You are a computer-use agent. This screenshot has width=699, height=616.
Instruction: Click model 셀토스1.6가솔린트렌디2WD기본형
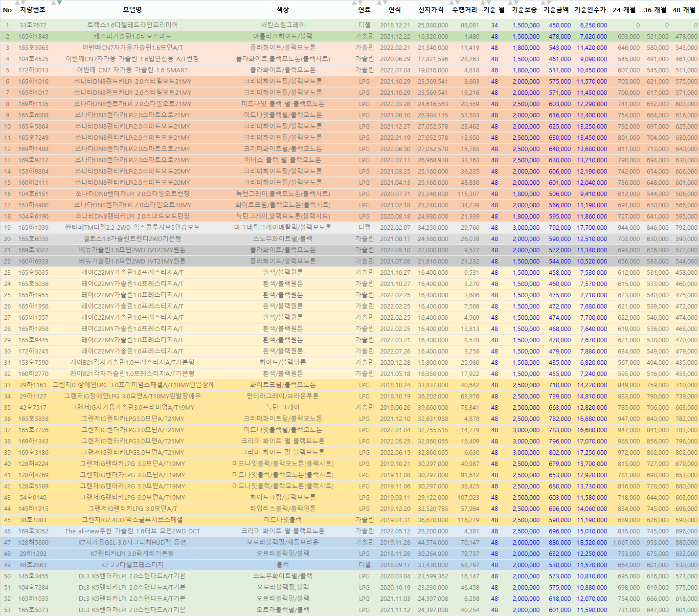point(133,239)
